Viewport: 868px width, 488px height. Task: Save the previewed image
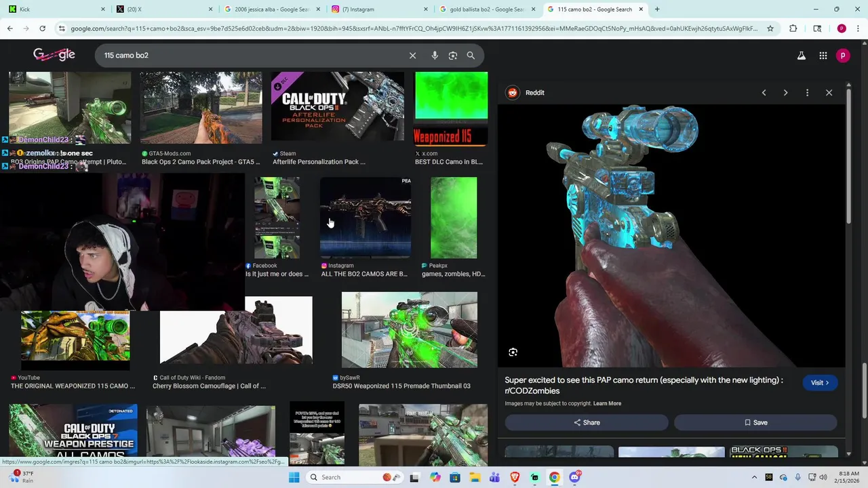(x=755, y=422)
